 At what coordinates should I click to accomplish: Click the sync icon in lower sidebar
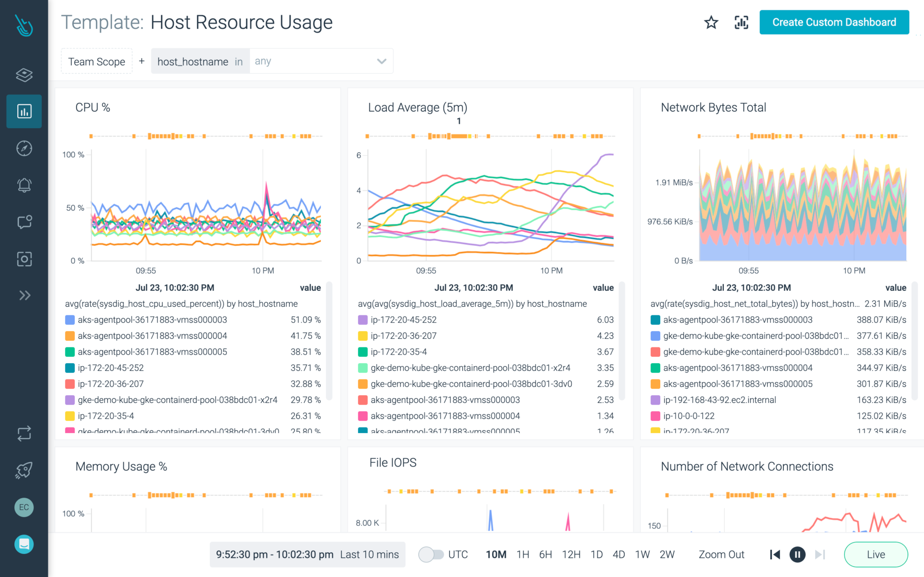(x=24, y=433)
